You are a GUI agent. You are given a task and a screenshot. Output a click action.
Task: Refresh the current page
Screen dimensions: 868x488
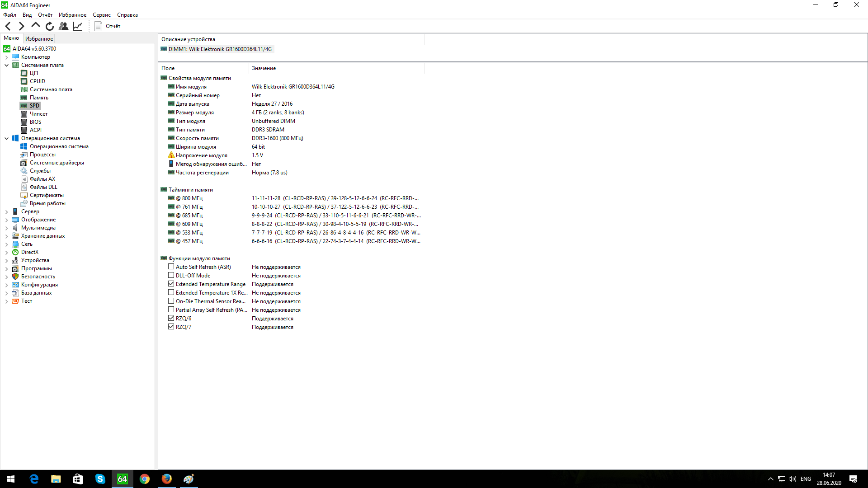tap(50, 26)
